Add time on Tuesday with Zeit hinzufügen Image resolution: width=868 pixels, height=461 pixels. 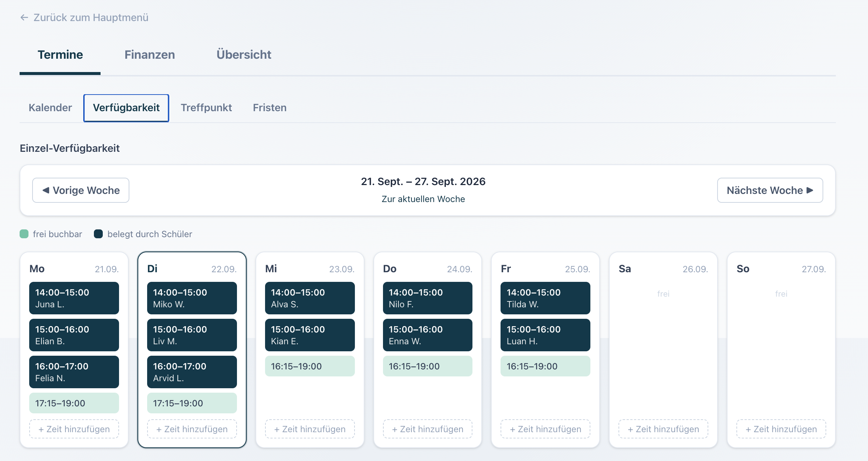[x=192, y=429]
